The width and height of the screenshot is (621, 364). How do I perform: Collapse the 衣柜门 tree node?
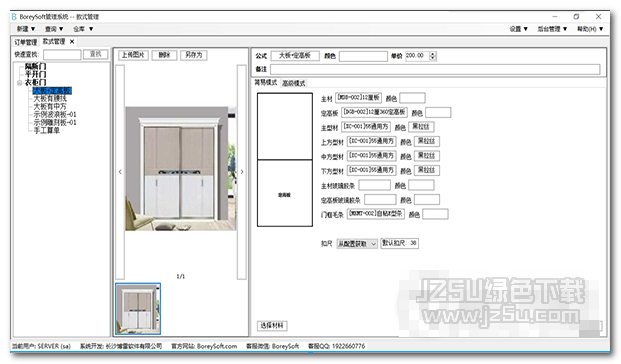[19, 83]
